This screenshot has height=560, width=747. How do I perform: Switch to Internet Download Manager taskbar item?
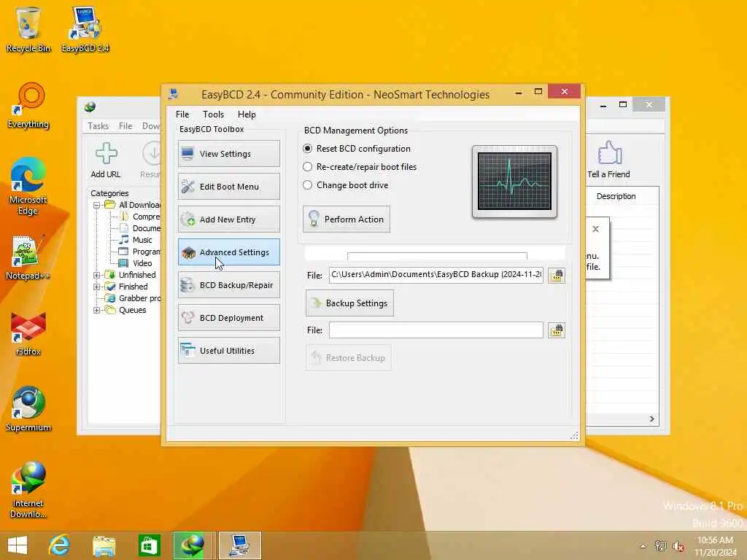[194, 545]
